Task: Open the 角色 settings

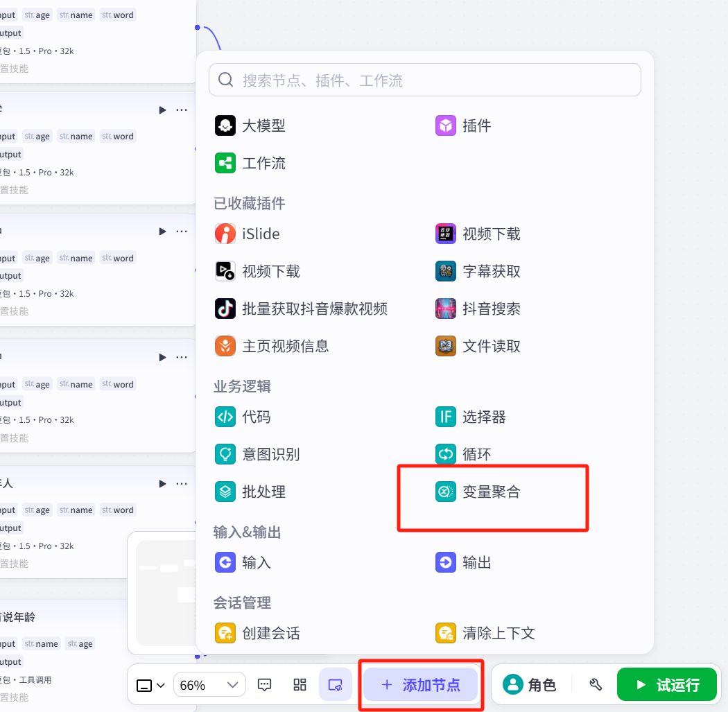Action: click(x=529, y=685)
